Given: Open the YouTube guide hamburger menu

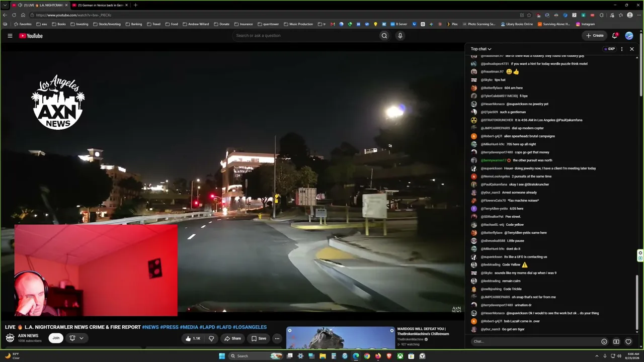Looking at the screenshot, I should coord(10,36).
